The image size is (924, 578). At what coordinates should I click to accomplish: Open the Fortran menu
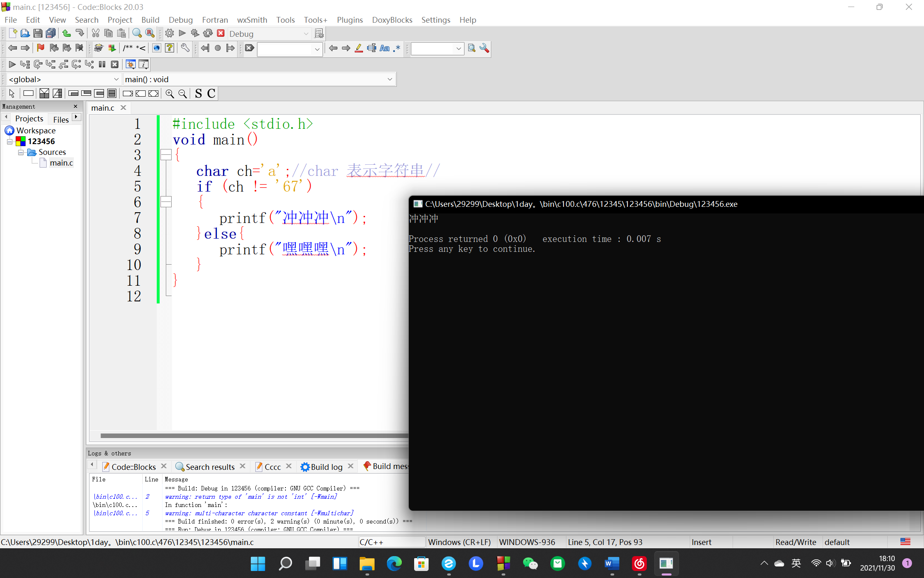(x=214, y=20)
